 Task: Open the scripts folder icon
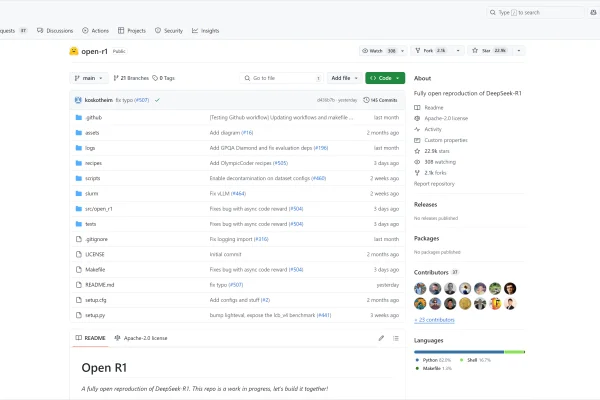point(79,178)
